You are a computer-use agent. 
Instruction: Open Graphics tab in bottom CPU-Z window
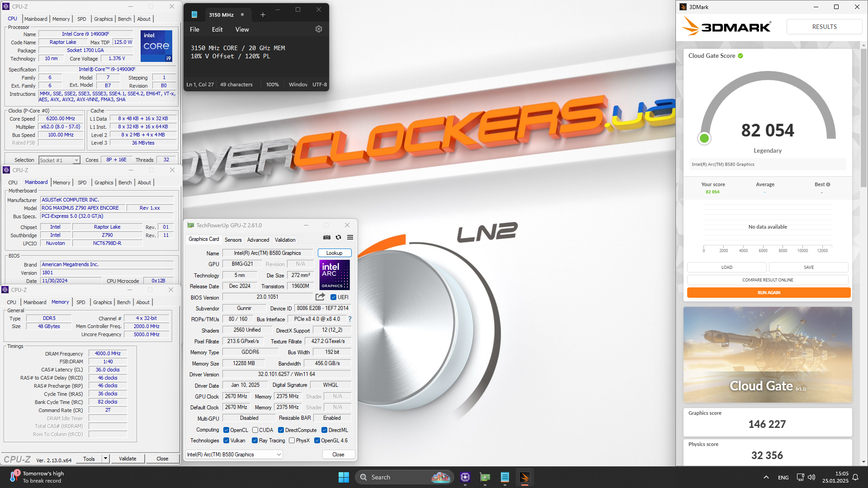point(103,302)
